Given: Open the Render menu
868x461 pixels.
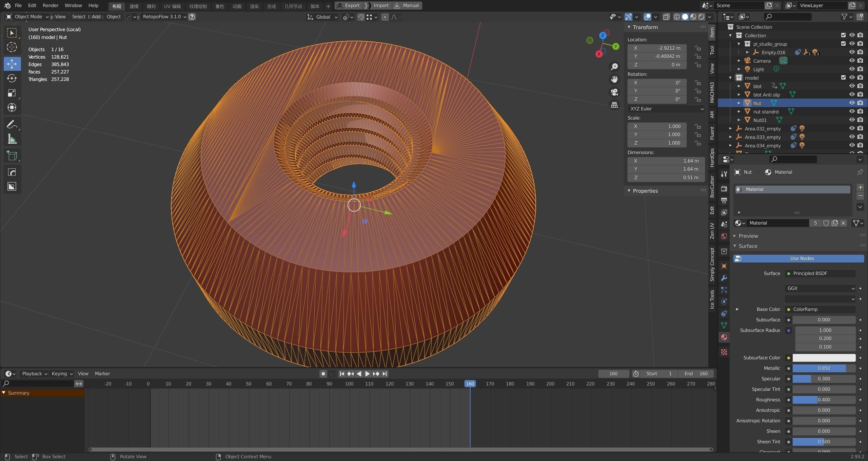Looking at the screenshot, I should tap(50, 5).
